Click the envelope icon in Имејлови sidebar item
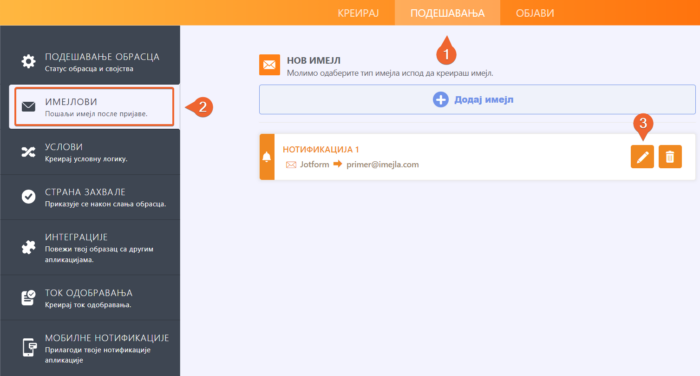The height and width of the screenshot is (376, 700). pyautogui.click(x=29, y=107)
